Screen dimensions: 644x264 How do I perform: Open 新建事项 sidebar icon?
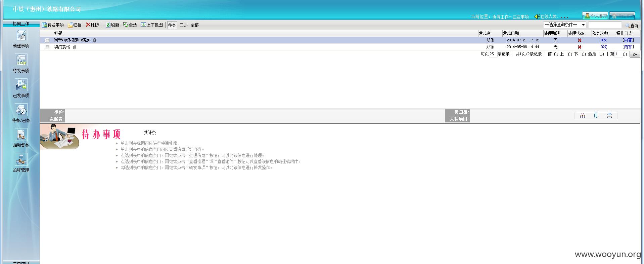(21, 36)
